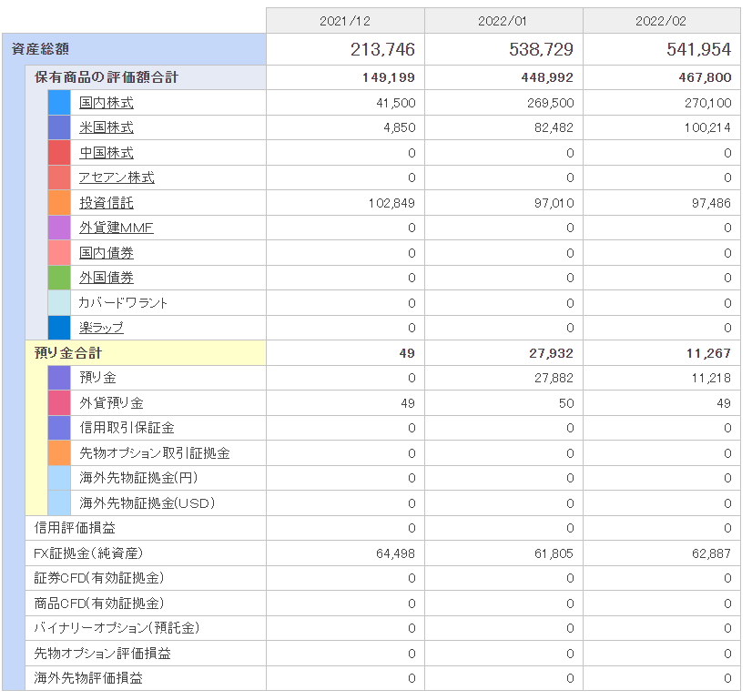Viewport: 752px width, 700px height.
Task: Click total assets value 213,746
Action: (382, 49)
